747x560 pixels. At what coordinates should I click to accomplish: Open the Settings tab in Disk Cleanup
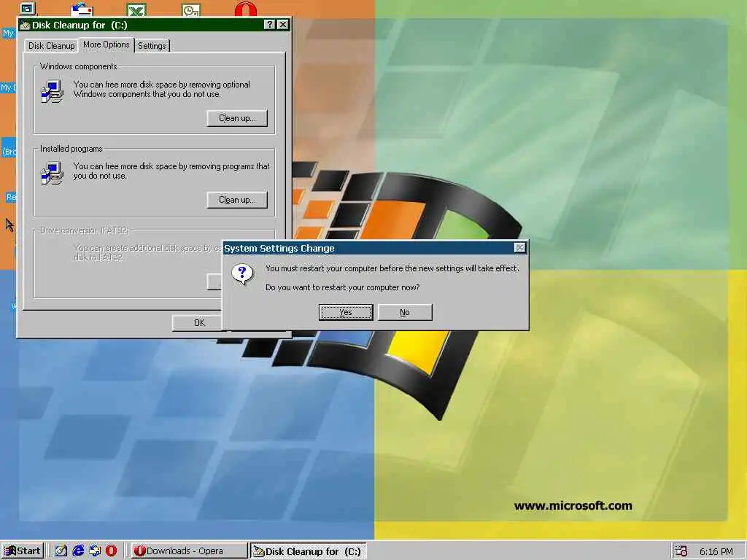(x=152, y=46)
